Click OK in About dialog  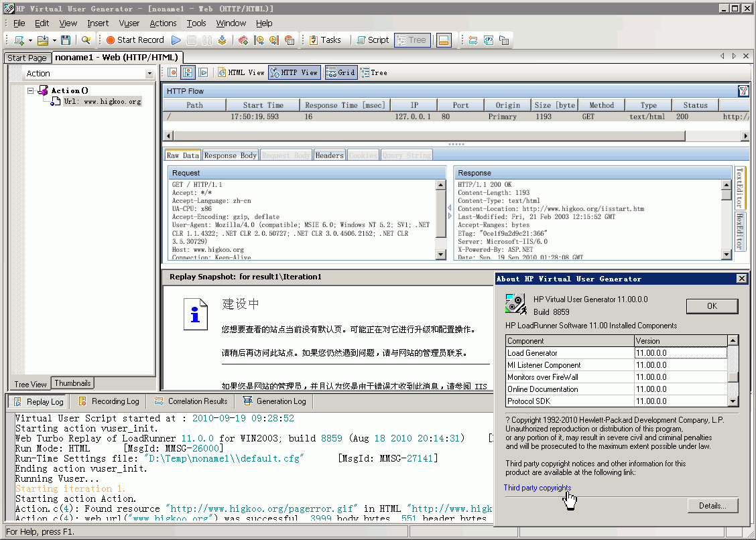pos(712,306)
